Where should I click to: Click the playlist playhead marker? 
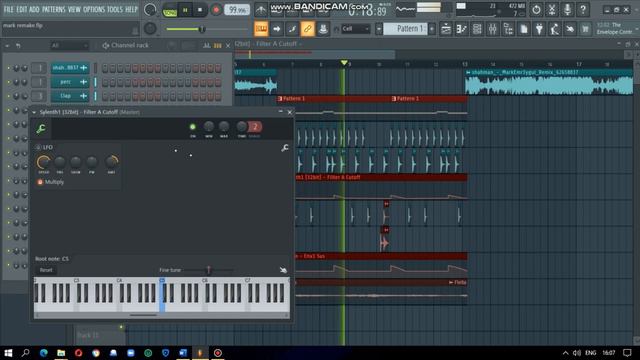pyautogui.click(x=344, y=63)
